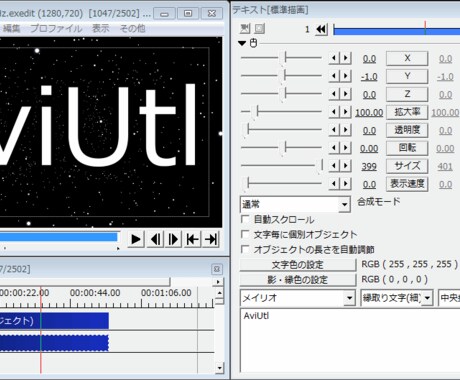The height and width of the screenshot is (380, 460).
Task: Click the 透明度 button
Action: coord(407,130)
